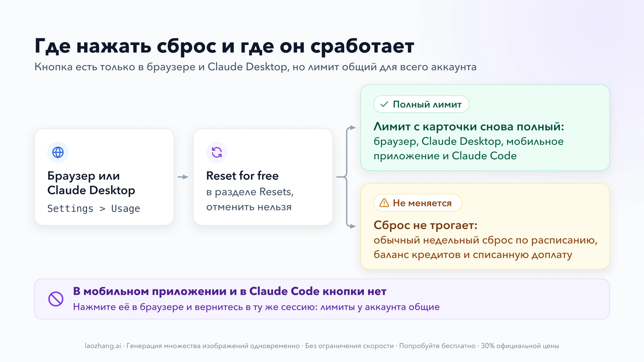The height and width of the screenshot is (362, 644).
Task: Click the Сброс не трогает heading
Action: [425, 225]
